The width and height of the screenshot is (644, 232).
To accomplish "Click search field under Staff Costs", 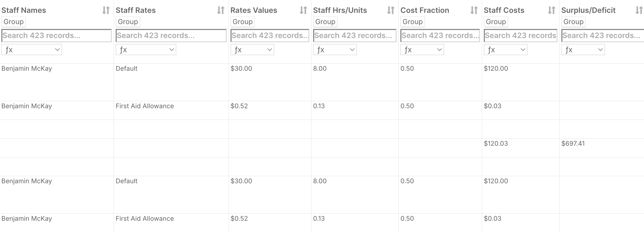I will (x=520, y=36).
